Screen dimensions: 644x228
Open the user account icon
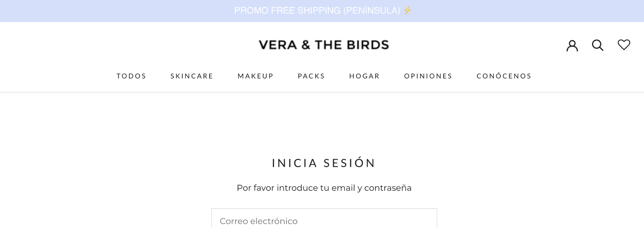point(572,45)
